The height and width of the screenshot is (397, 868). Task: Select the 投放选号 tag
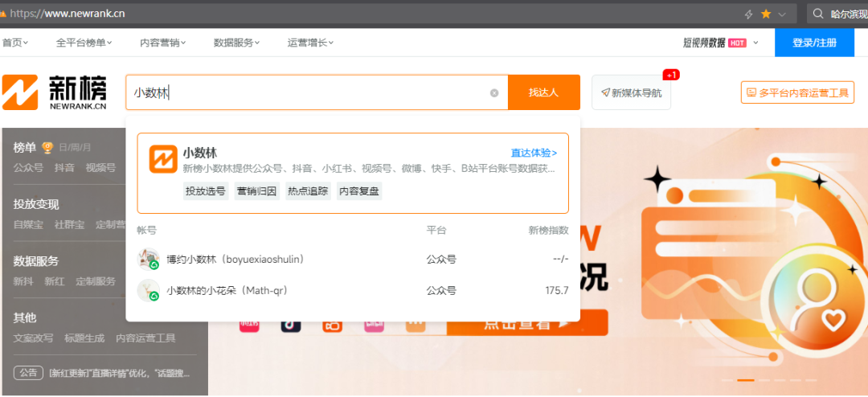pyautogui.click(x=206, y=191)
